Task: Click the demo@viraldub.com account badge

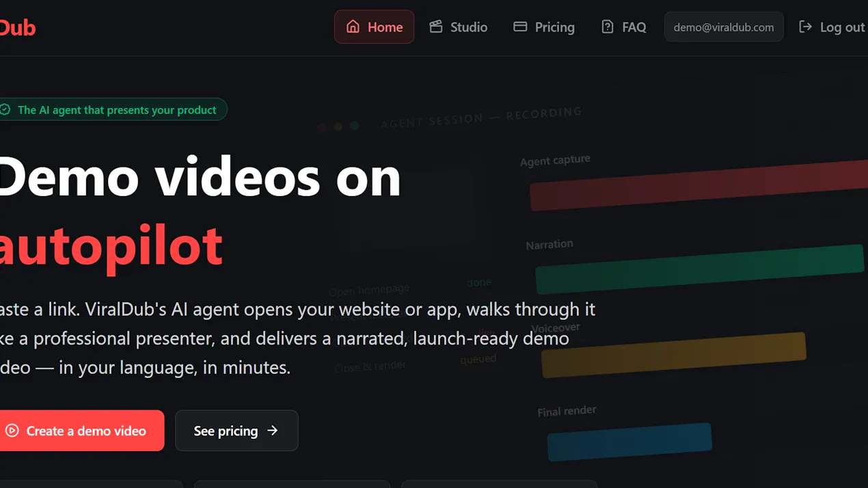Action: [724, 27]
